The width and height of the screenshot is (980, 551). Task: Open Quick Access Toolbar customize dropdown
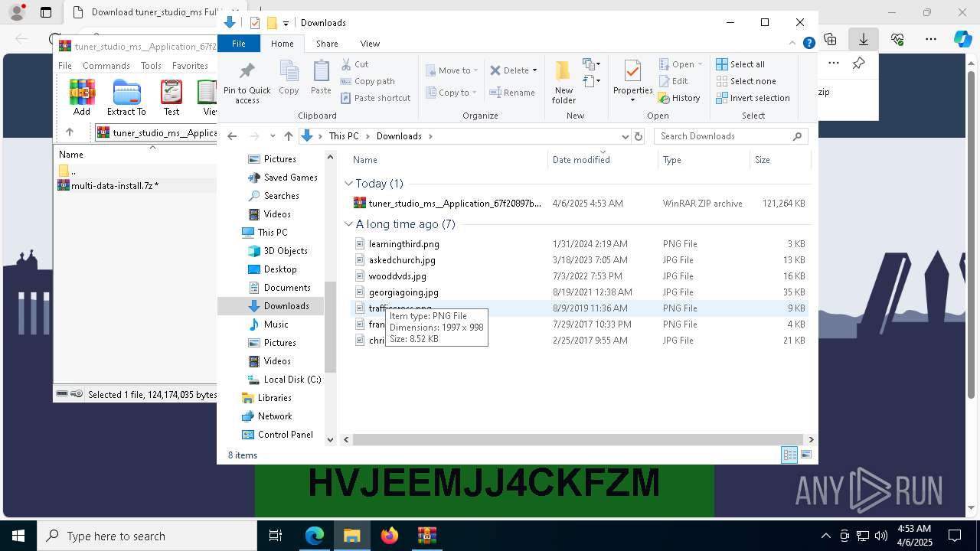coord(286,23)
